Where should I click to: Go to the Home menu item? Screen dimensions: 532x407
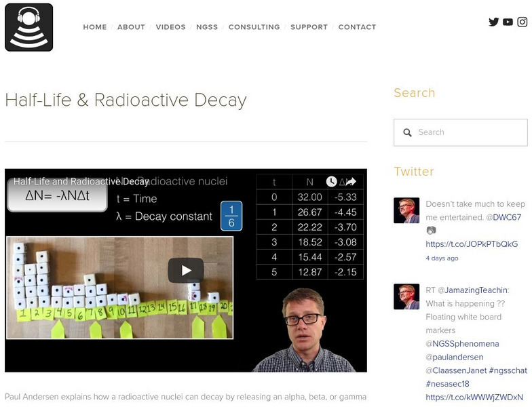[x=95, y=27]
